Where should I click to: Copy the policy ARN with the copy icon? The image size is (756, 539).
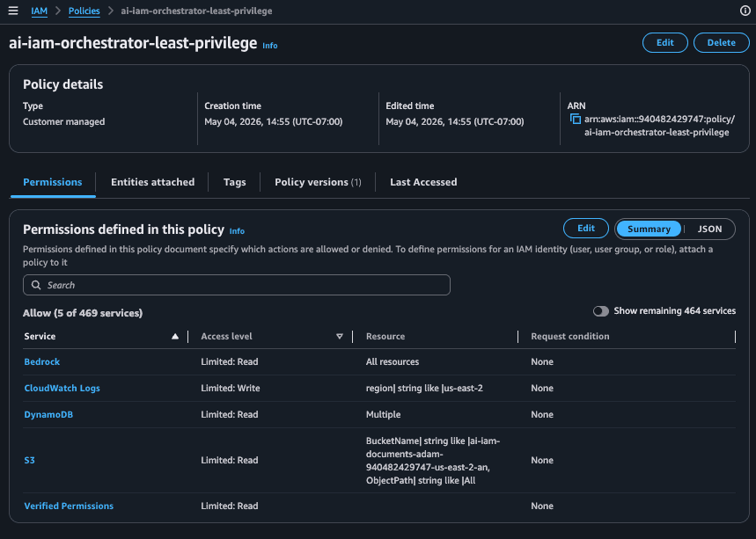click(x=576, y=119)
